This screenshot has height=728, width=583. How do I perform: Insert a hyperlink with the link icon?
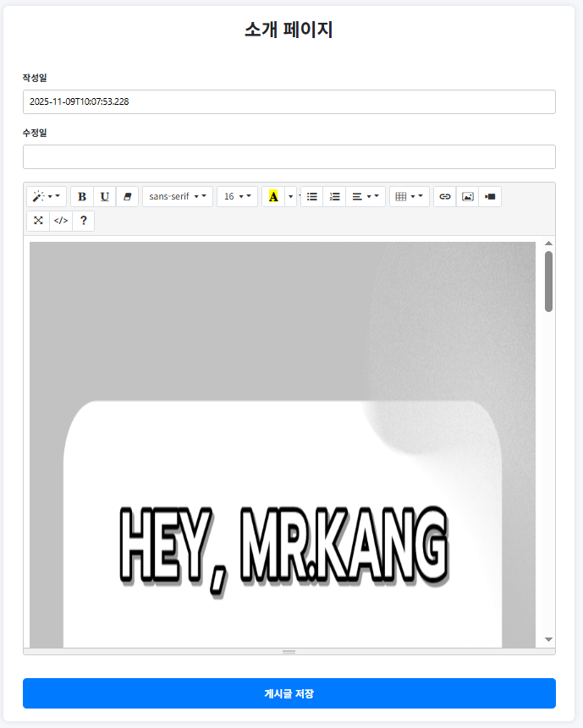click(x=445, y=196)
